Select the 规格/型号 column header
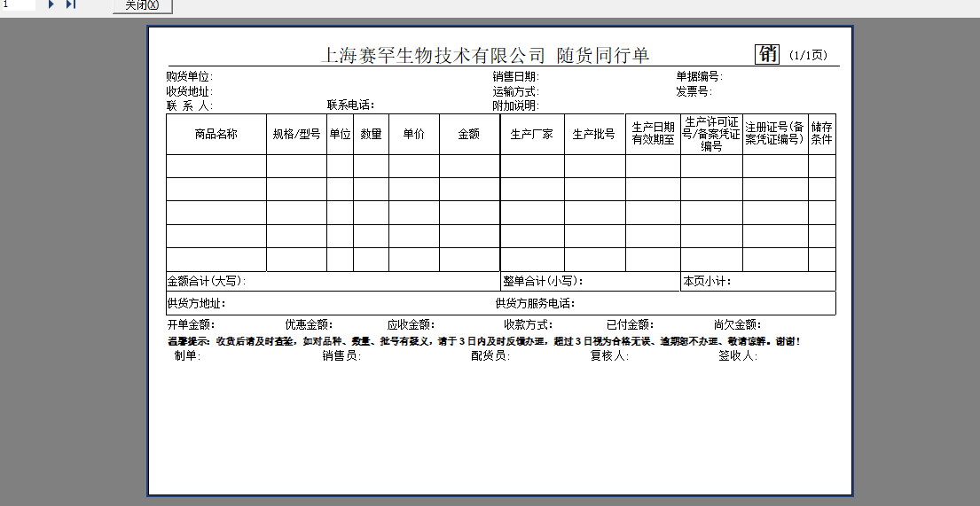Image resolution: width=980 pixels, height=506 pixels. (297, 134)
